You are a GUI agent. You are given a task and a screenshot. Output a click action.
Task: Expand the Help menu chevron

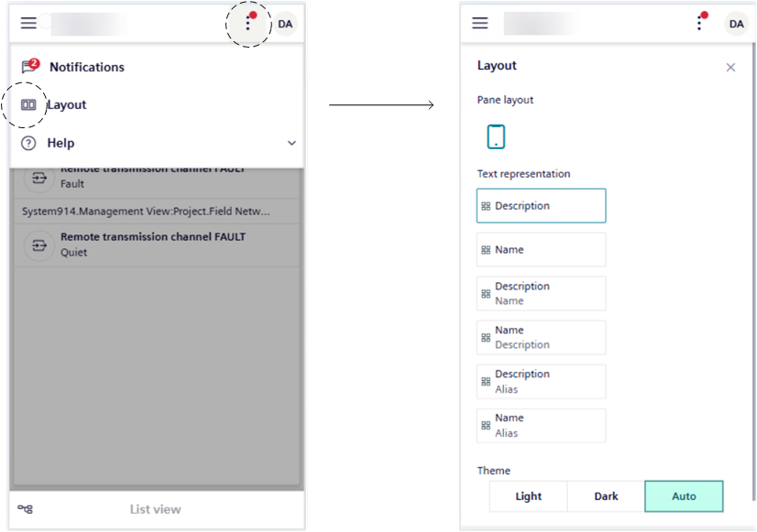point(291,144)
